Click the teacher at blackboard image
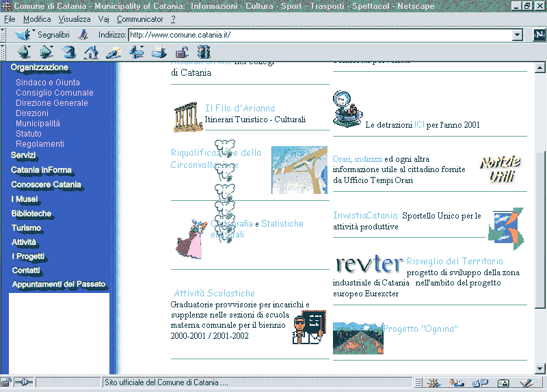The height and width of the screenshot is (392, 547). pyautogui.click(x=309, y=327)
